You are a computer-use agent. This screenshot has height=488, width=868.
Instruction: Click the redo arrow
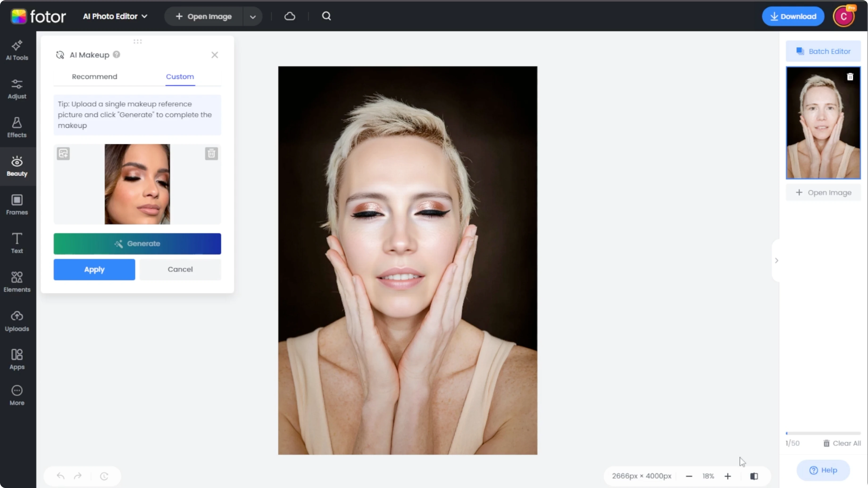tap(78, 476)
